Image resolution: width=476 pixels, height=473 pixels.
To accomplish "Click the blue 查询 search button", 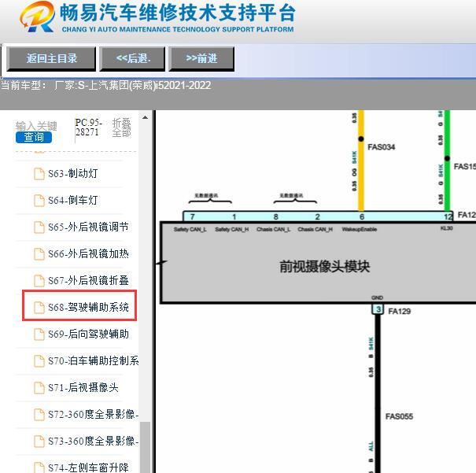I will (34, 137).
